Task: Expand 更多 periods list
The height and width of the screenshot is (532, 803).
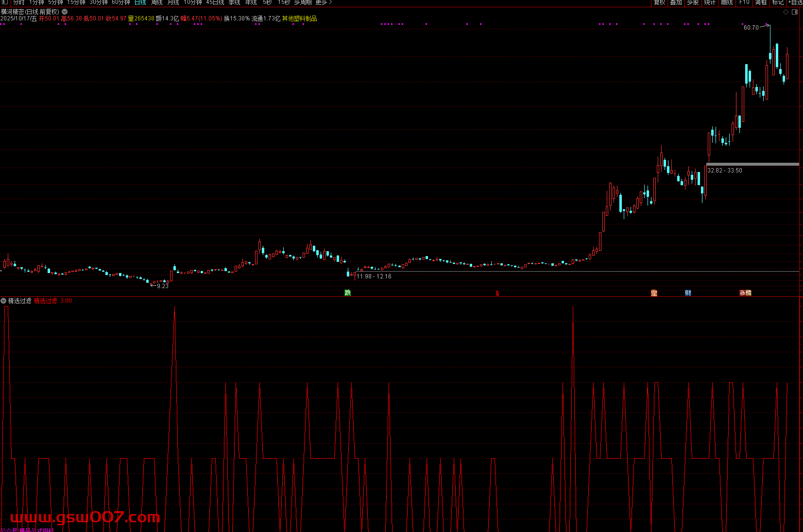Action: (x=324, y=2)
